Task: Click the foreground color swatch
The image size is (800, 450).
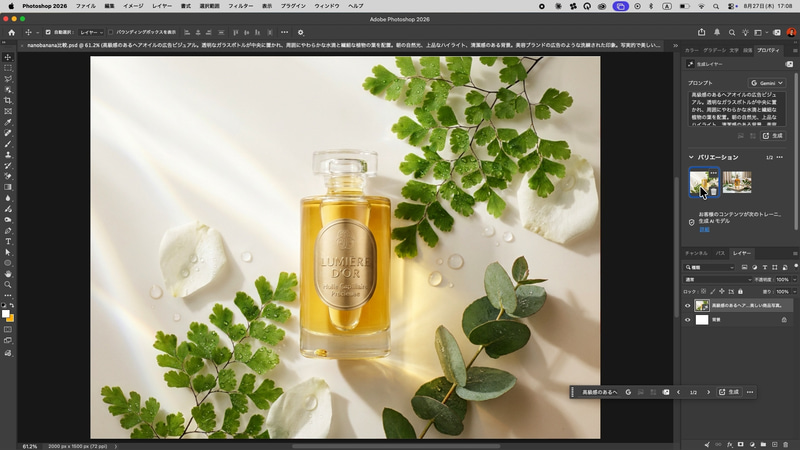Action: 6,314
